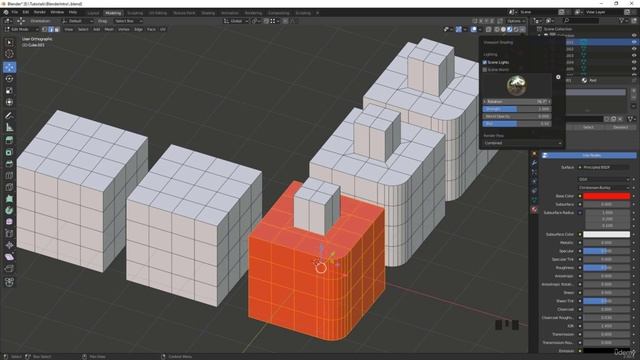Choose the Loop Cut tool
This screenshot has height=360, width=640.
tap(9, 176)
